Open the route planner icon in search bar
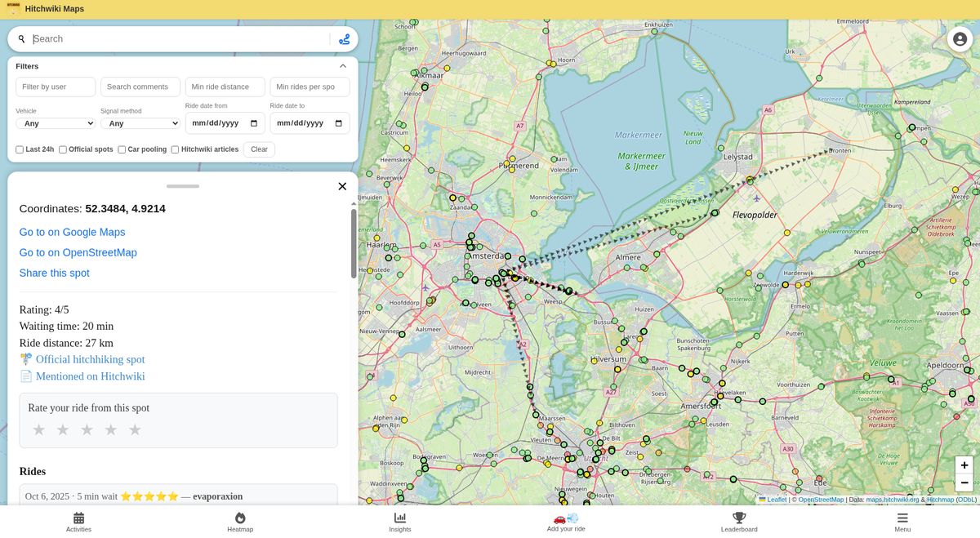Screen dimensions: 980x538 [x=344, y=39]
